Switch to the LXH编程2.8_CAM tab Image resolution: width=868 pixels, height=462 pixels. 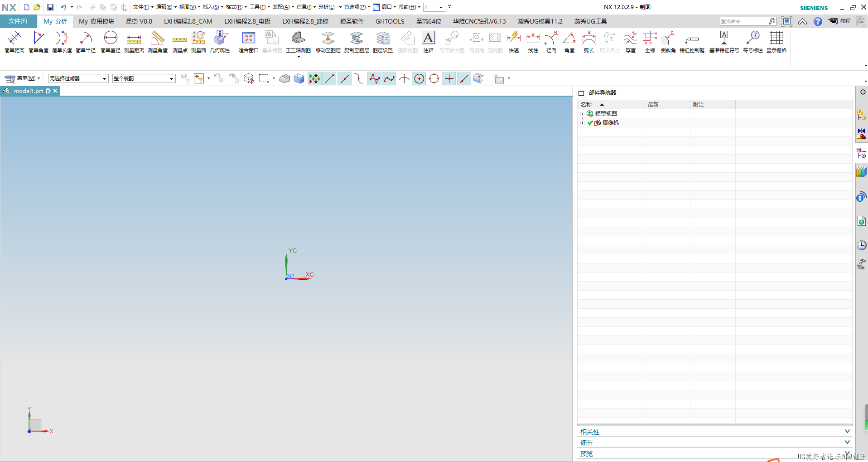click(x=188, y=21)
